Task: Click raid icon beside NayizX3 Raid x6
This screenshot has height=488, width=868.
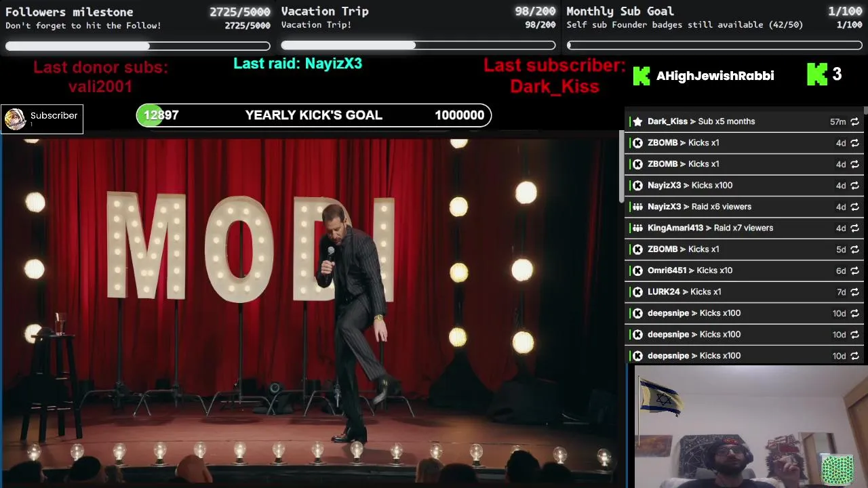Action: (x=637, y=207)
